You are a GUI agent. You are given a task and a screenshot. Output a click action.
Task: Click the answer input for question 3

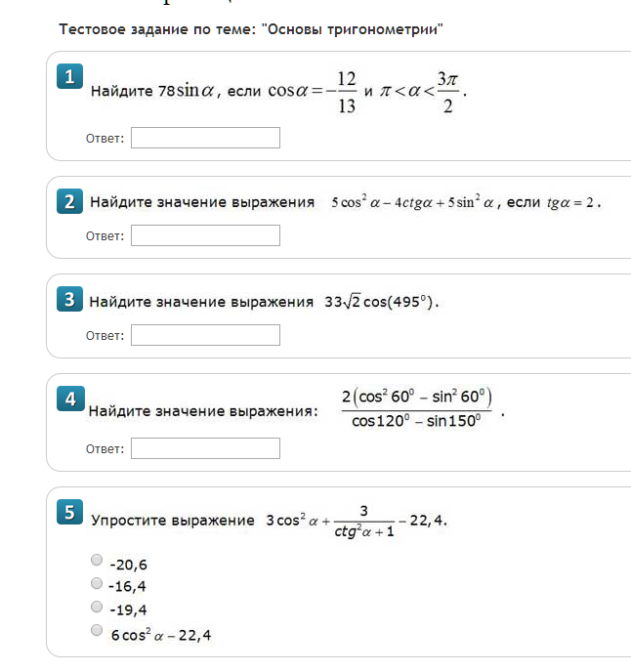tap(205, 335)
